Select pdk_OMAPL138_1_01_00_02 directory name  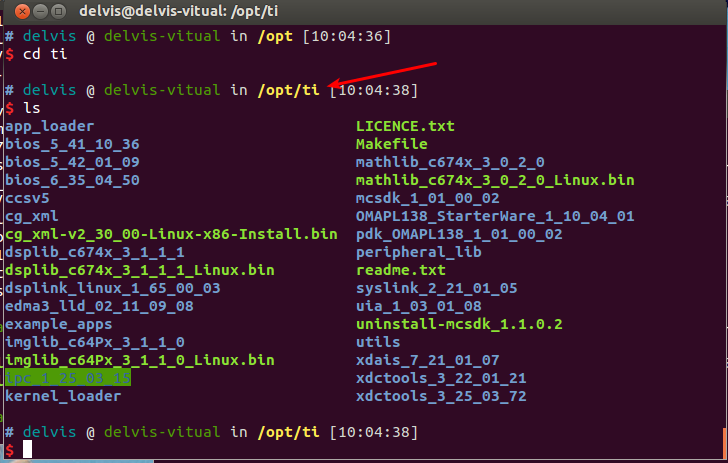[459, 235]
